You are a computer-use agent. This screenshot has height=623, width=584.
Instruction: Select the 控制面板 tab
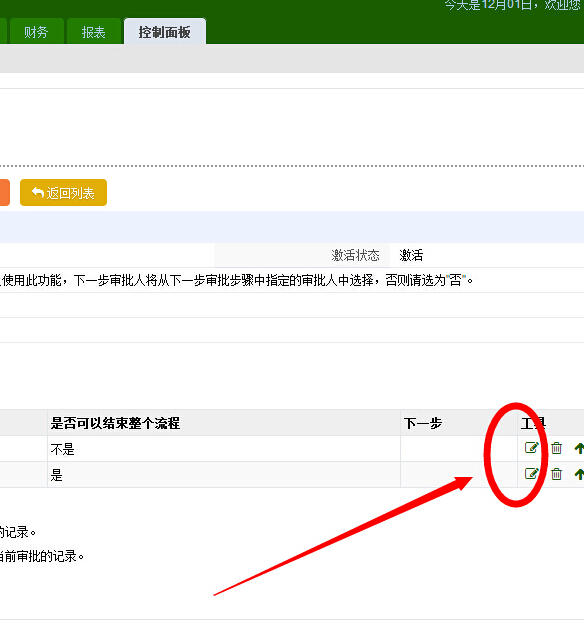(165, 31)
